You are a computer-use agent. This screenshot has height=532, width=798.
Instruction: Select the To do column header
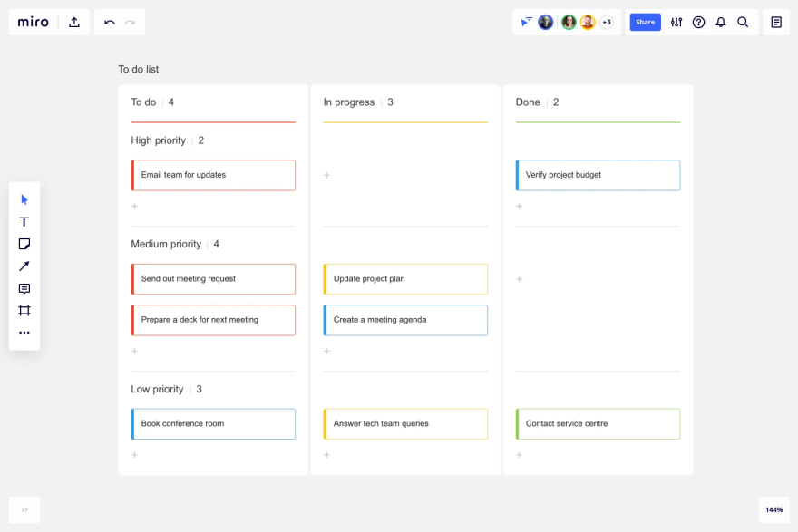pyautogui.click(x=143, y=102)
